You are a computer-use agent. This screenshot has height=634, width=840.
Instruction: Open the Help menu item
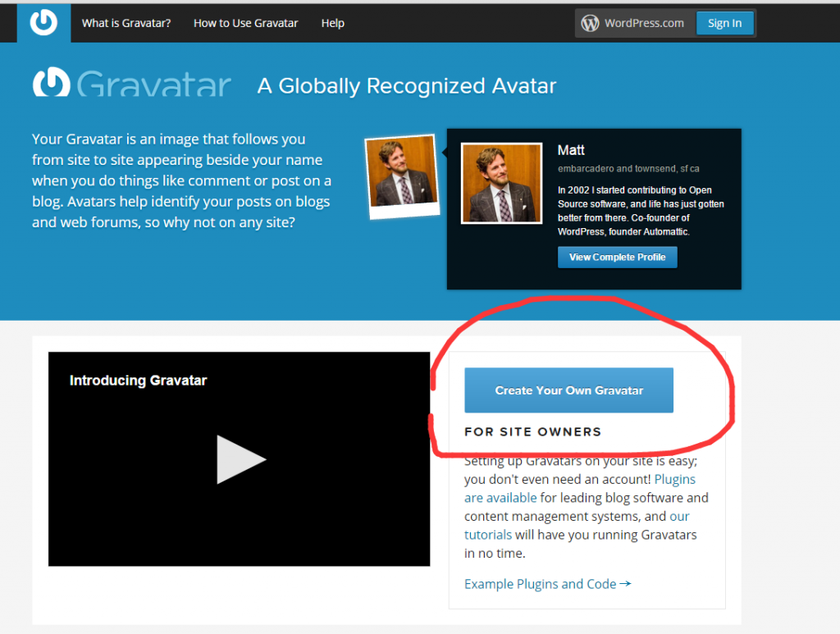pyautogui.click(x=333, y=23)
